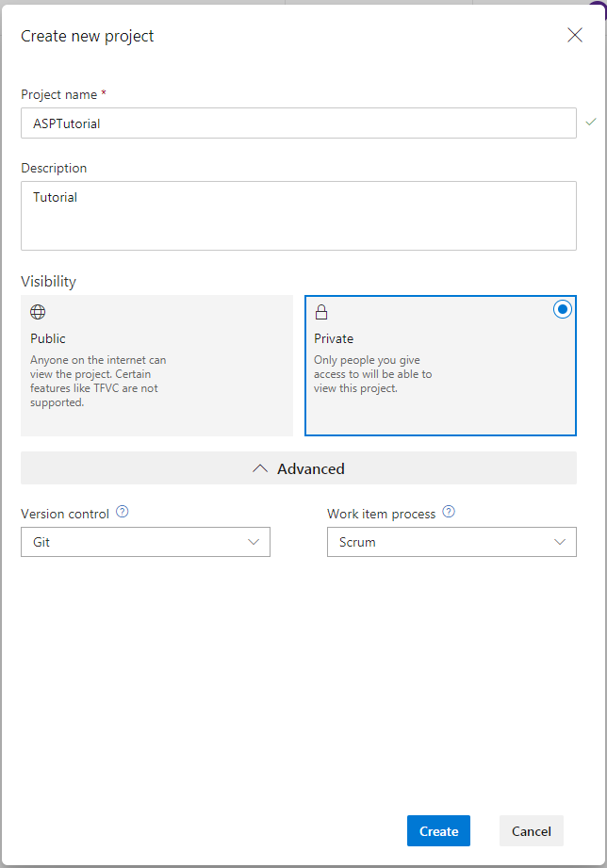Open the Work item process help icon
The image size is (607, 868).
coord(449,513)
